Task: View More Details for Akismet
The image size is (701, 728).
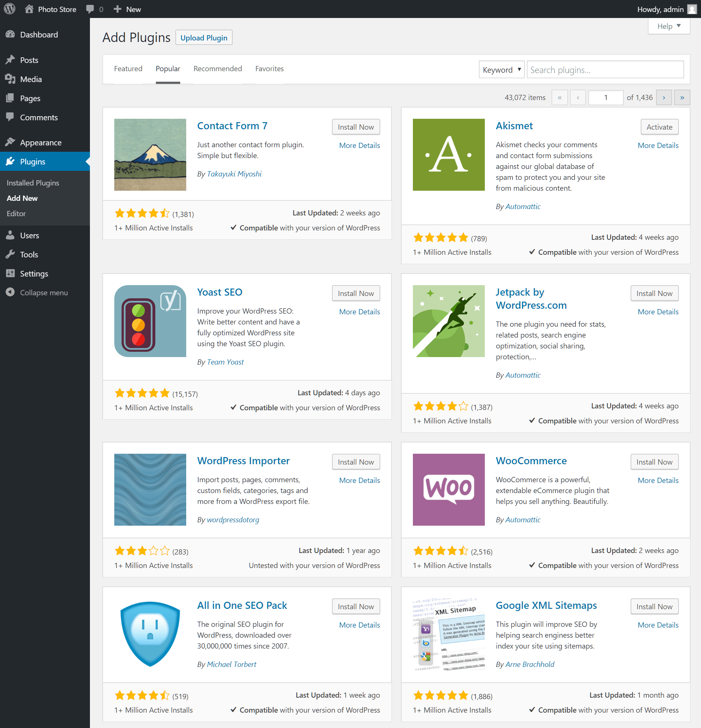Action: (658, 145)
